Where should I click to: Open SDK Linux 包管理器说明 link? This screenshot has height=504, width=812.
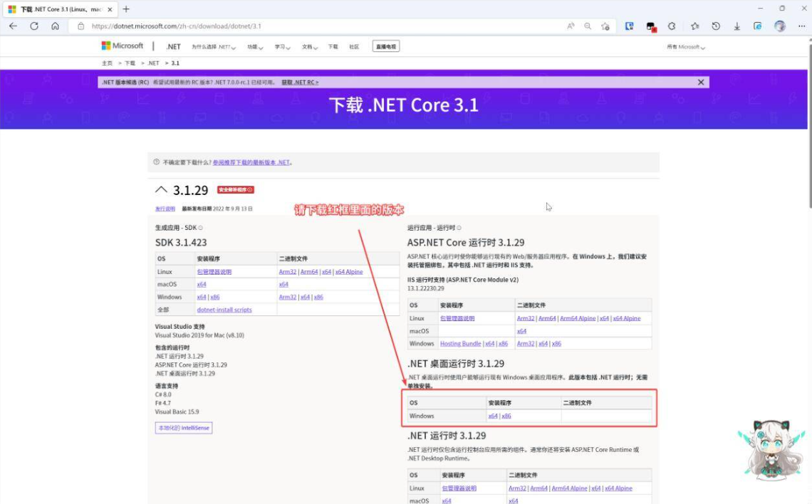click(x=214, y=272)
